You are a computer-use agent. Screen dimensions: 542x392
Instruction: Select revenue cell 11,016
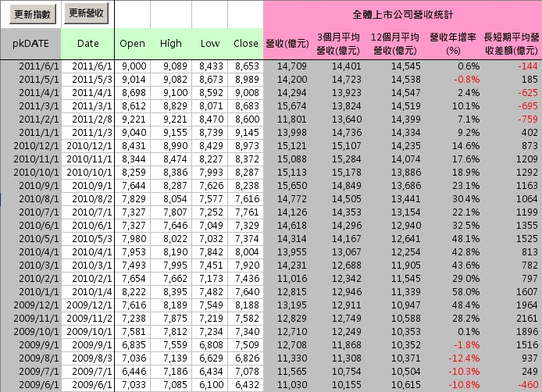[x=292, y=279]
